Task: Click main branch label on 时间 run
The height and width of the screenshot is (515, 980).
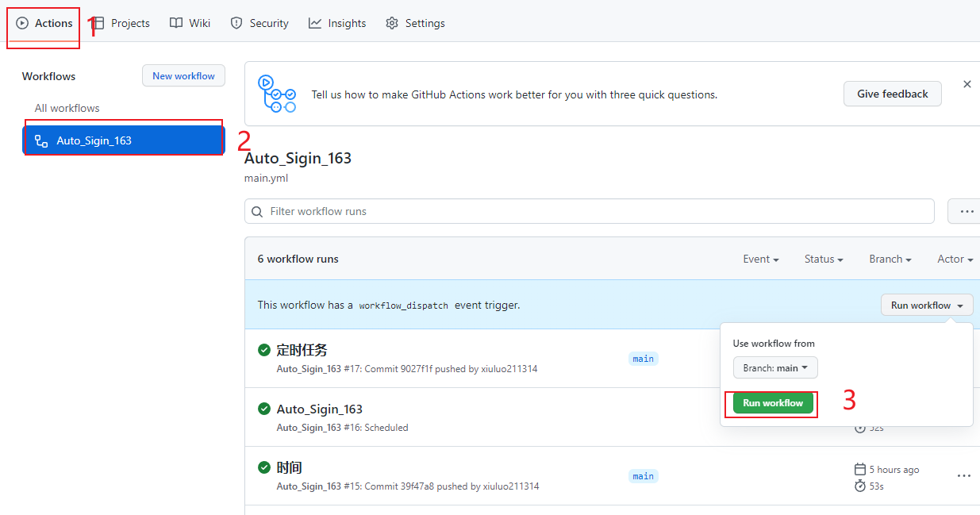Action: (643, 476)
